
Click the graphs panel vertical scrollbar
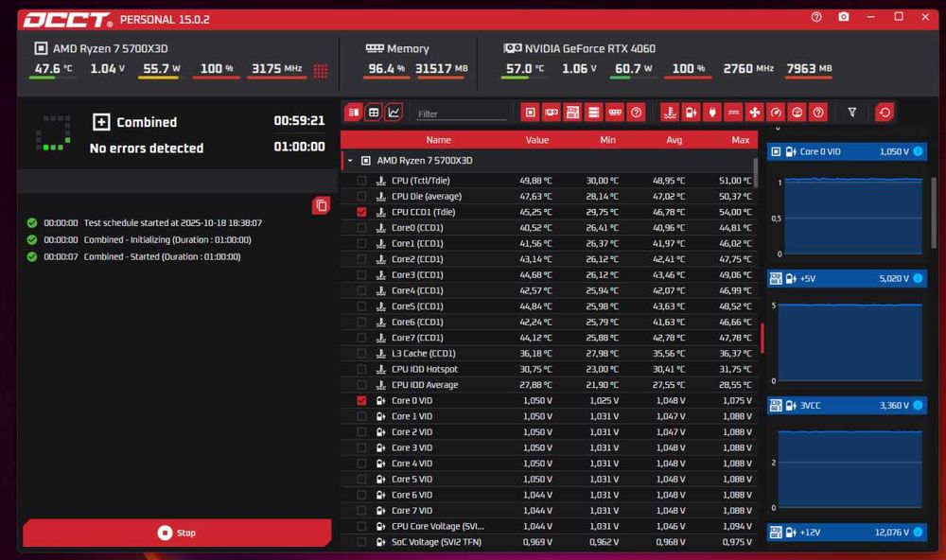click(934, 211)
